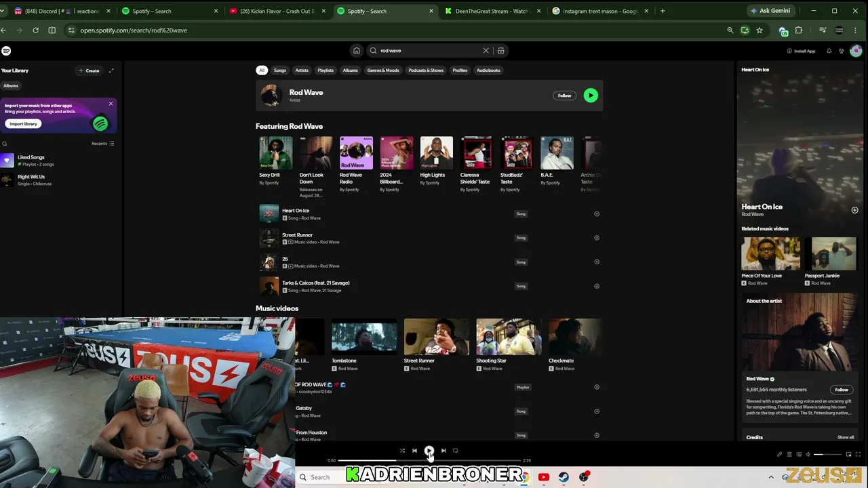Screen dimensions: 868x488
Task: Follow Rod Wave in About the artist
Action: [842, 390]
